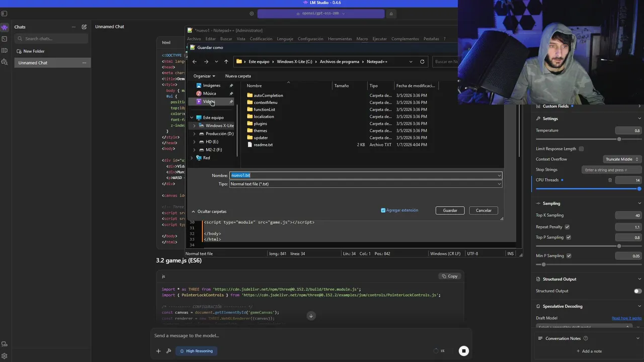Open the Chats panel more-options ellipsis
This screenshot has width=644, height=362.
click(73, 27)
